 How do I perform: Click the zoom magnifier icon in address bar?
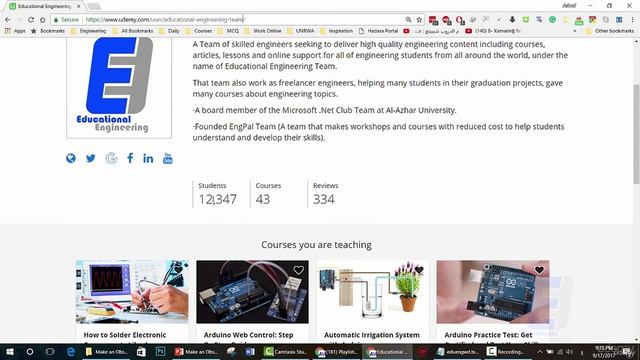coord(408,20)
